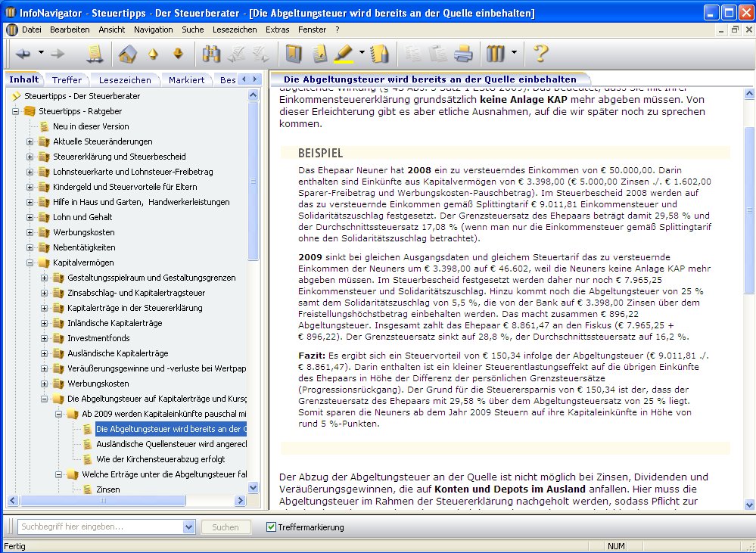This screenshot has width=756, height=553.
Task: Click the greyed previous-hit checkmark icon
Action: [x=237, y=54]
